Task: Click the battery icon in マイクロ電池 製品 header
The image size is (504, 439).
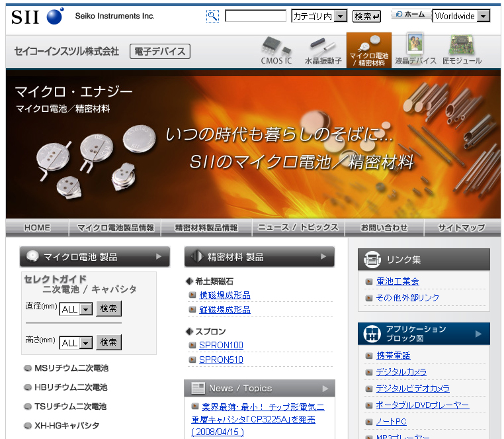Action: coord(32,256)
